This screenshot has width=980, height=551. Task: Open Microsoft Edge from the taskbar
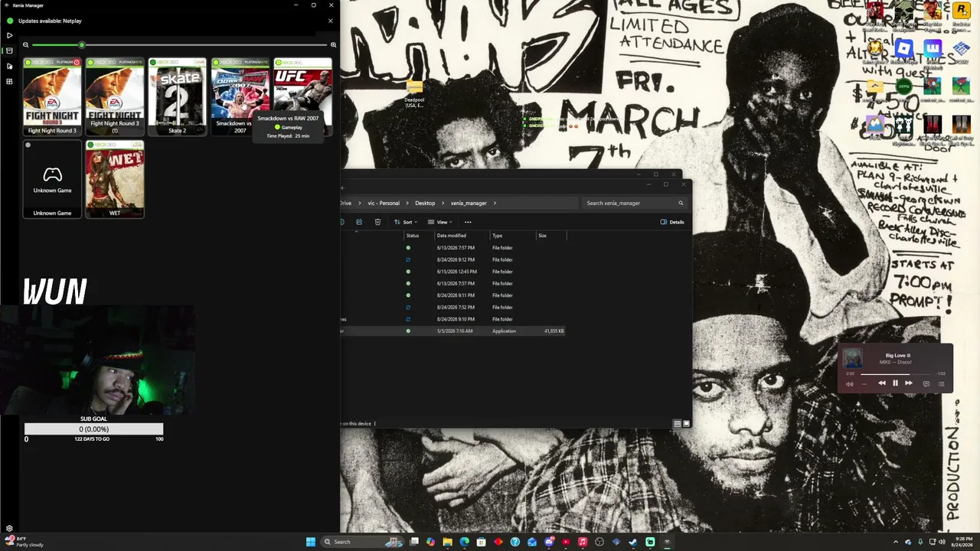point(464,542)
